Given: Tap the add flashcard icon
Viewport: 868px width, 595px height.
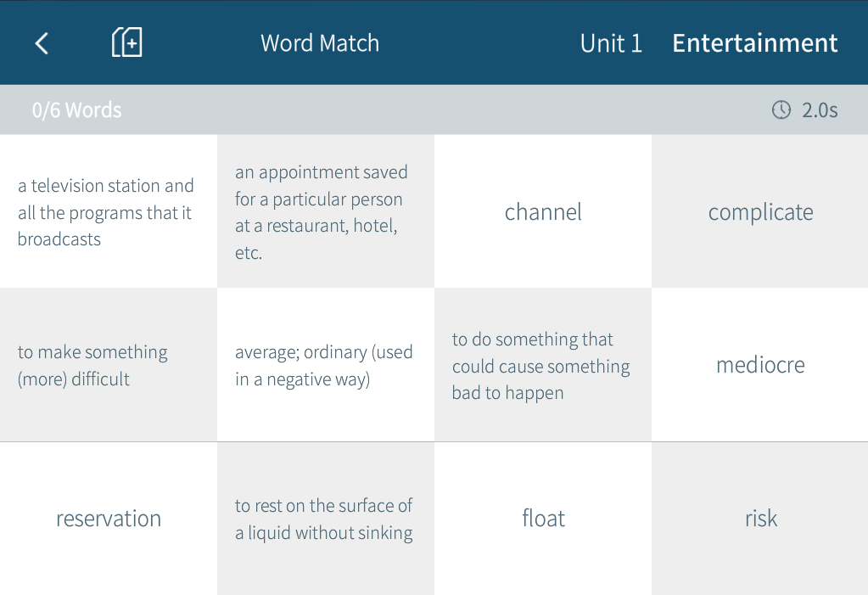Looking at the screenshot, I should point(126,42).
